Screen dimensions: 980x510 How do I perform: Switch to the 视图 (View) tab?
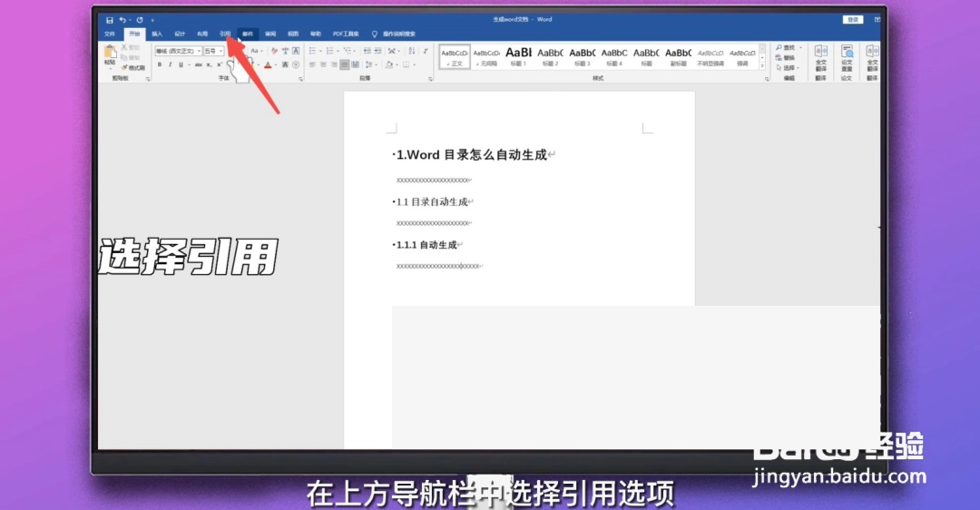tap(292, 34)
